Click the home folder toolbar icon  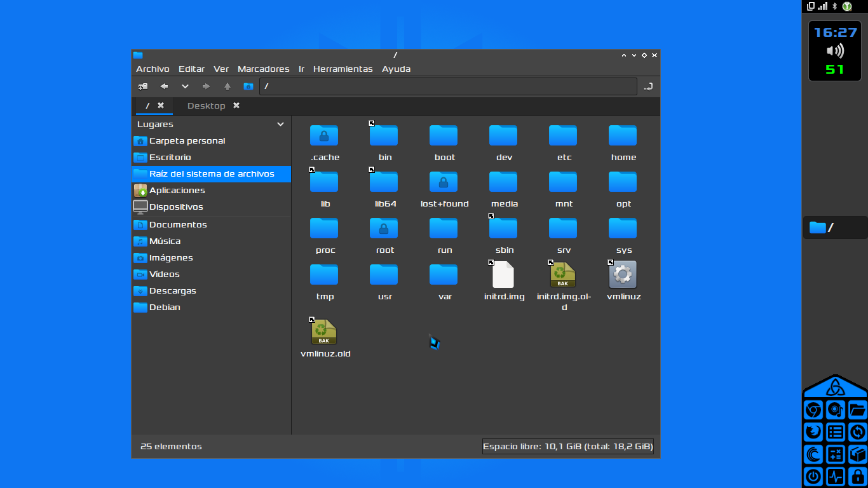click(x=248, y=86)
